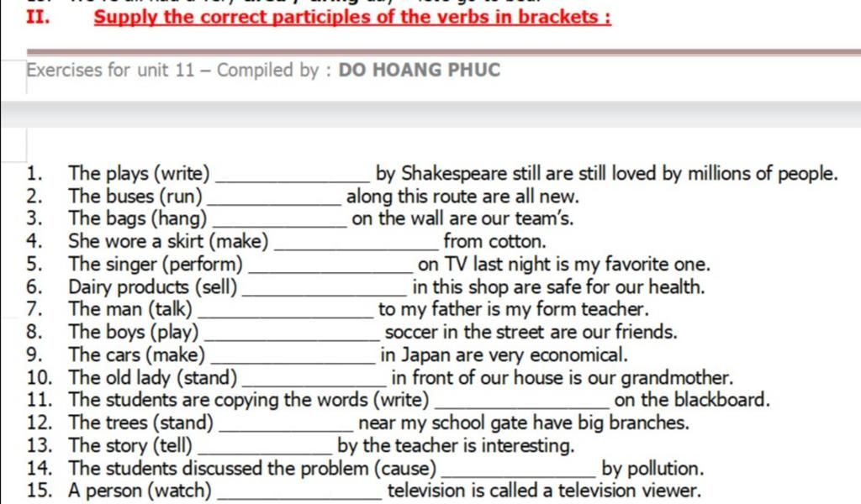Click the blank after 'The story (tell)'
This screenshot has height=504, width=861.
click(x=265, y=447)
